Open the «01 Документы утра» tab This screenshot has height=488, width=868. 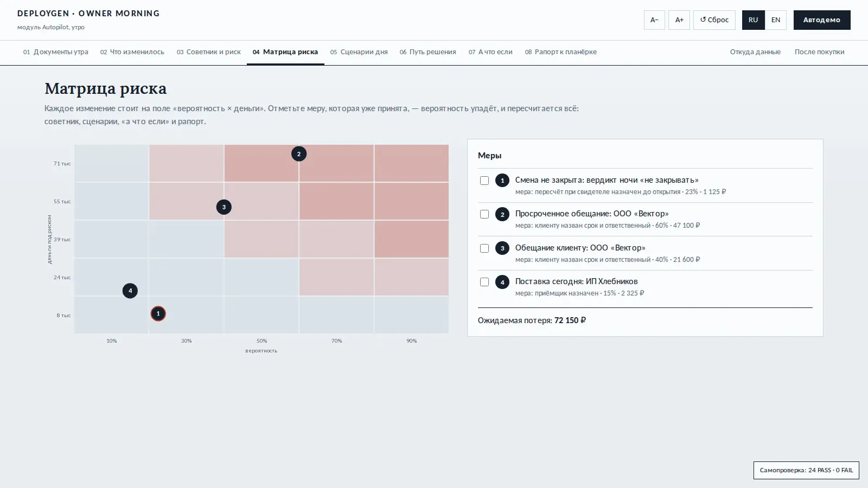click(56, 52)
